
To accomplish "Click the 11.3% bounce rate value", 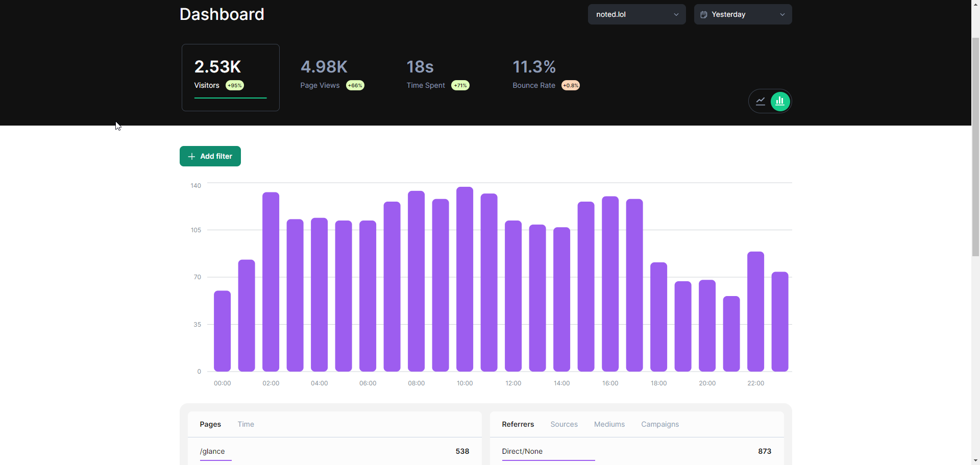I will 534,67.
